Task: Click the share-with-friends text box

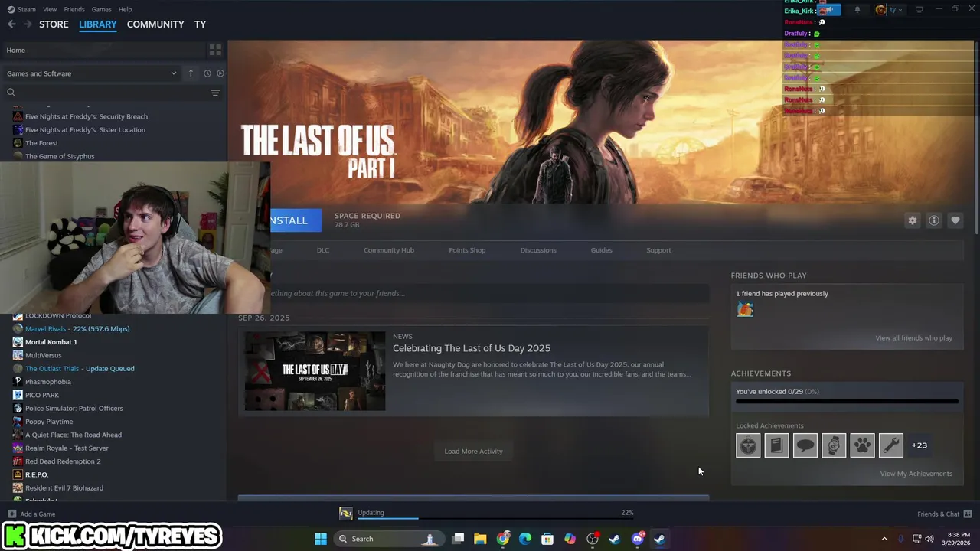Action: click(489, 293)
